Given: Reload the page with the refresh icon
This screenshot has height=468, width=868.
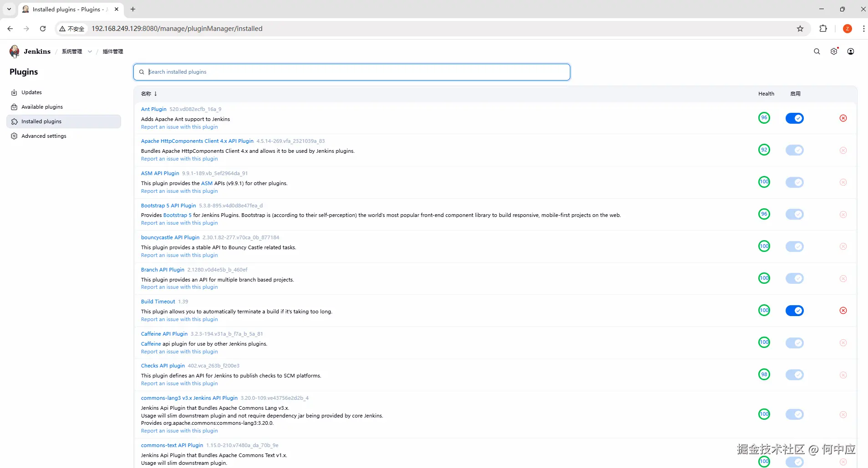Looking at the screenshot, I should coord(43,29).
